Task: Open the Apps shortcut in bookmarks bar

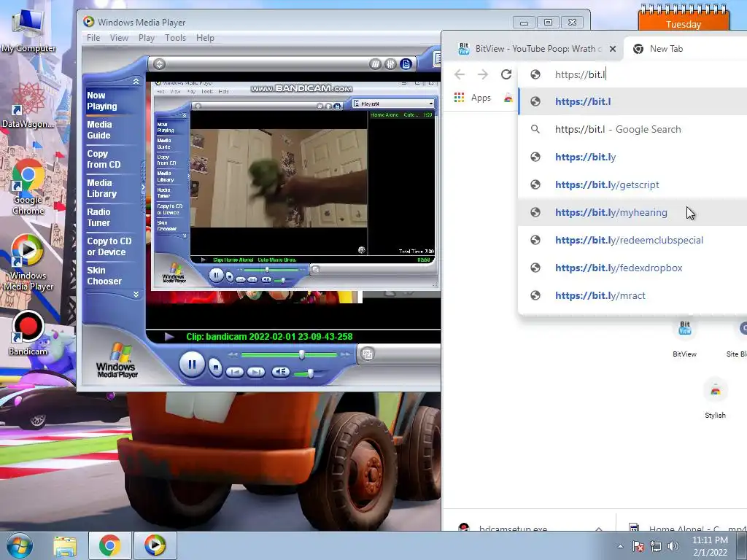Action: click(x=473, y=98)
